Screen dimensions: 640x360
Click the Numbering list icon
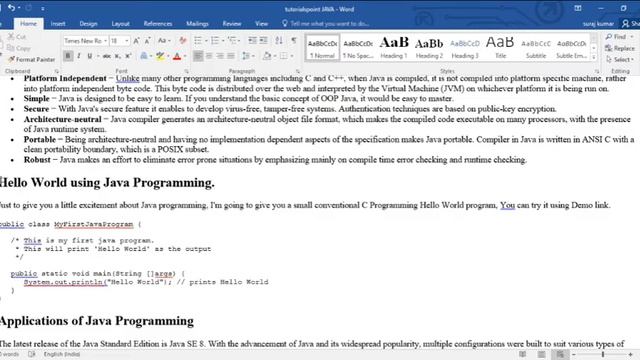[215, 41]
